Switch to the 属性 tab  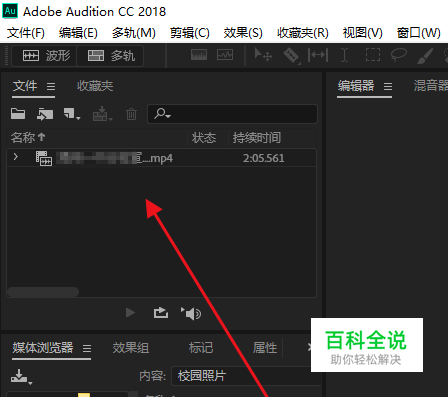(x=265, y=348)
